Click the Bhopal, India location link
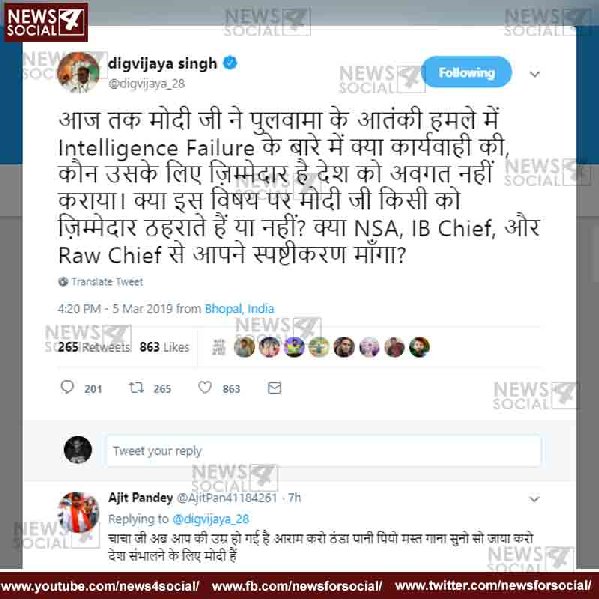 pyautogui.click(x=240, y=308)
